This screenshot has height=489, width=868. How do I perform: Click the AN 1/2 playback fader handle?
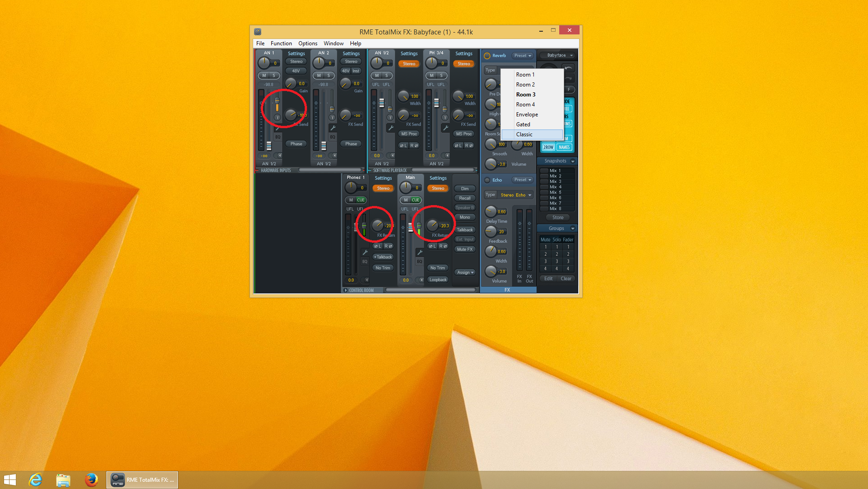(x=382, y=103)
